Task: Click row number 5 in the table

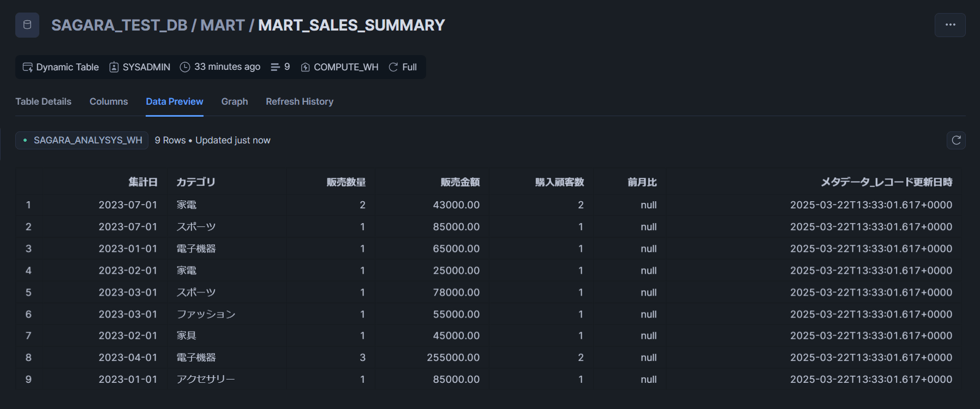Action: tap(28, 292)
